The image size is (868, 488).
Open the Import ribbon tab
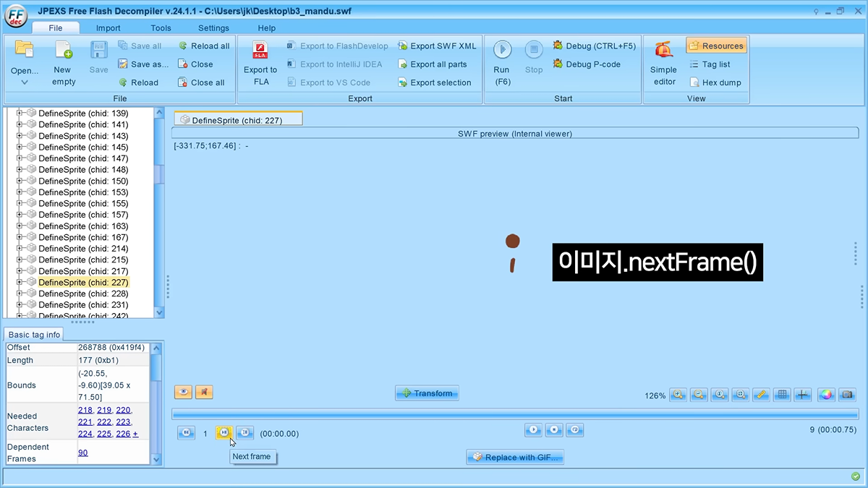pyautogui.click(x=109, y=28)
